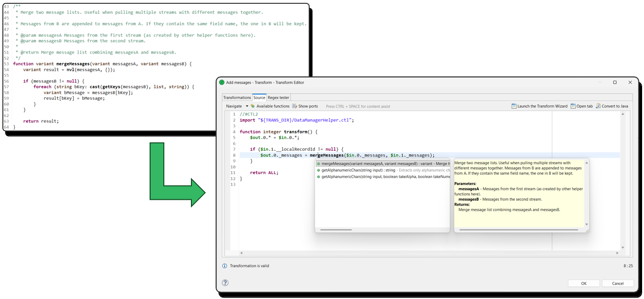This screenshot has width=644, height=299.
Task: Click 'function integer transform()' line
Action: (x=278, y=131)
